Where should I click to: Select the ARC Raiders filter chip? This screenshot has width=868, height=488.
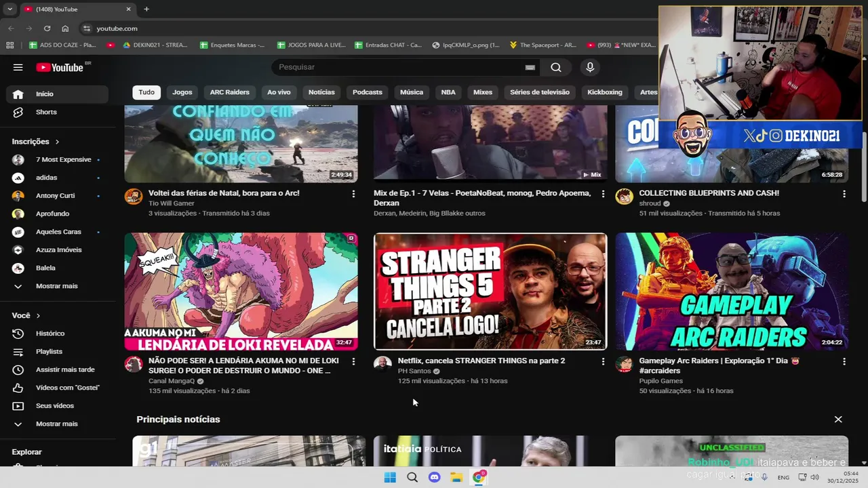(230, 92)
